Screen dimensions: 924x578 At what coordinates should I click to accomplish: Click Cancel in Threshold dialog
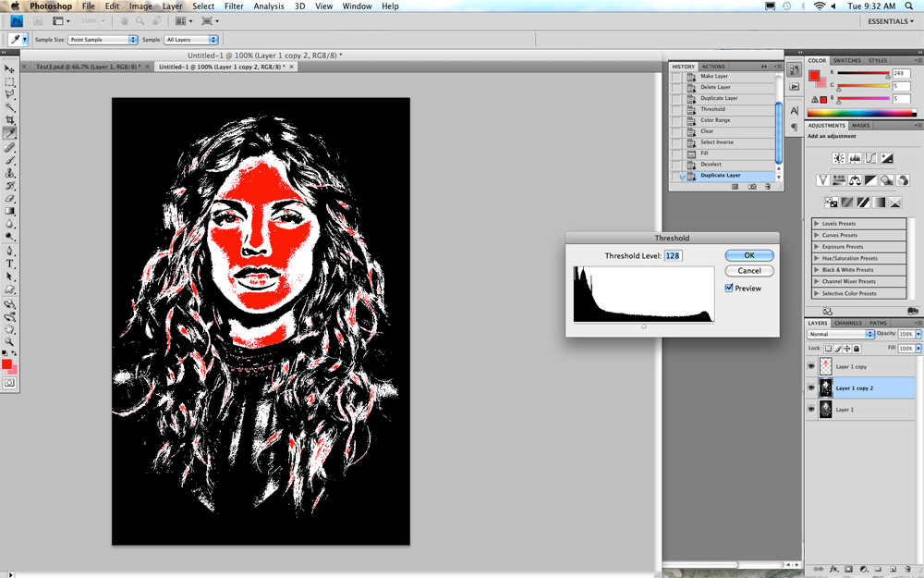coord(749,271)
